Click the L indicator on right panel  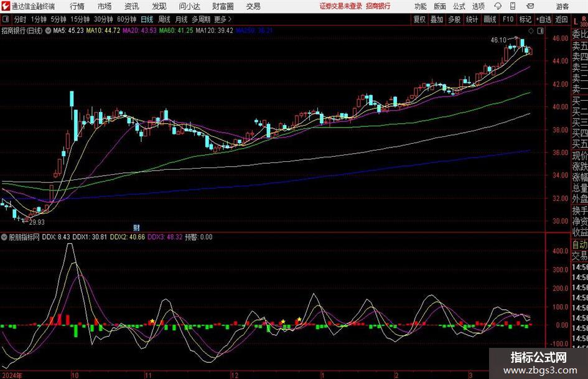(576, 22)
